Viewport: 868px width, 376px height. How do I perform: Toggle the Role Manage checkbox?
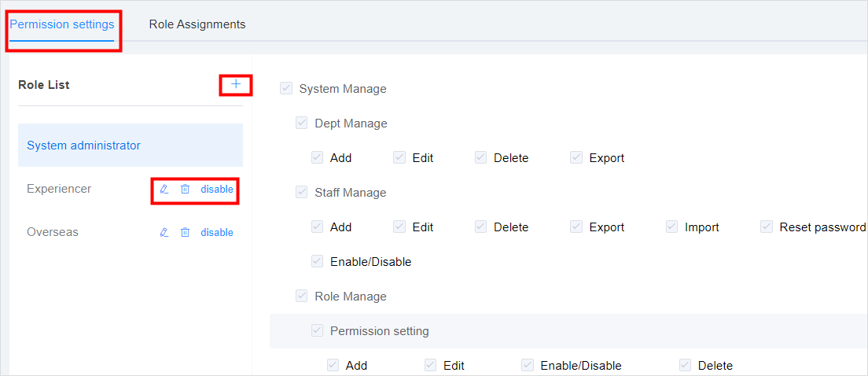(302, 296)
